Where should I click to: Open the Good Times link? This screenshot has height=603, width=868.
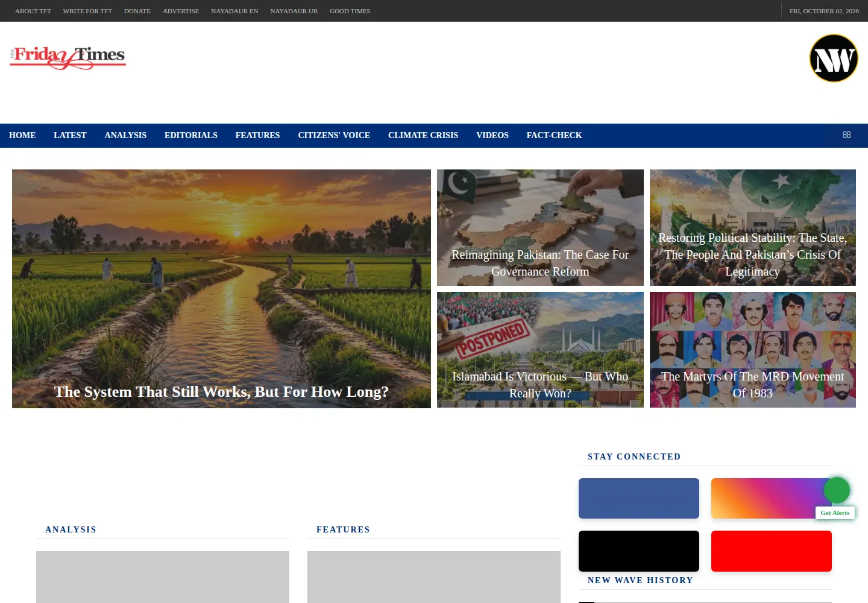pyautogui.click(x=350, y=11)
